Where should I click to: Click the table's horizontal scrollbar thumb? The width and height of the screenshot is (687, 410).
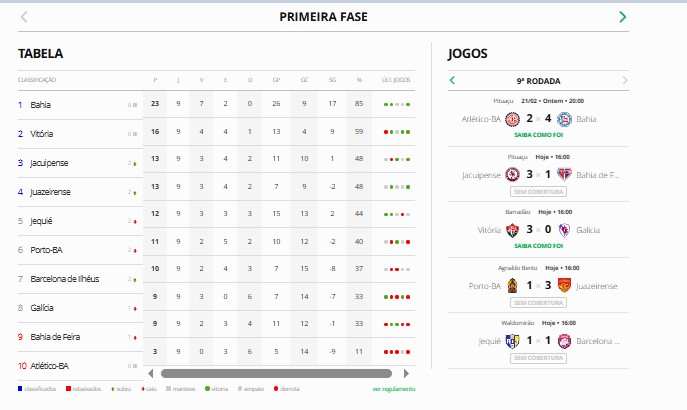click(260, 374)
